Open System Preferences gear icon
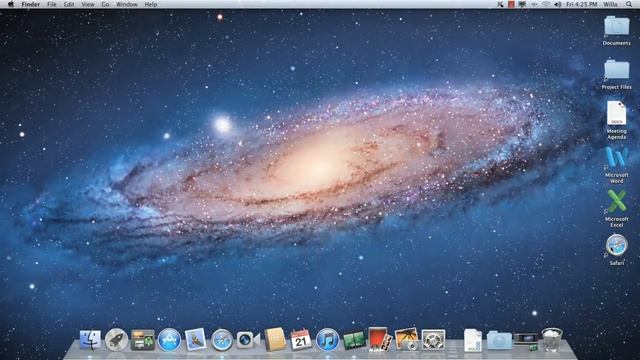Viewport: 640px width, 360px height. (433, 340)
